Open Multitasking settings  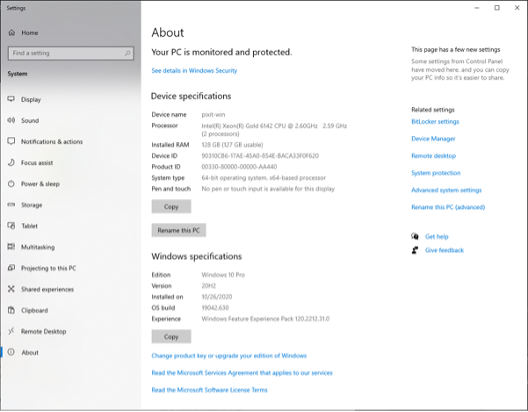71,247
